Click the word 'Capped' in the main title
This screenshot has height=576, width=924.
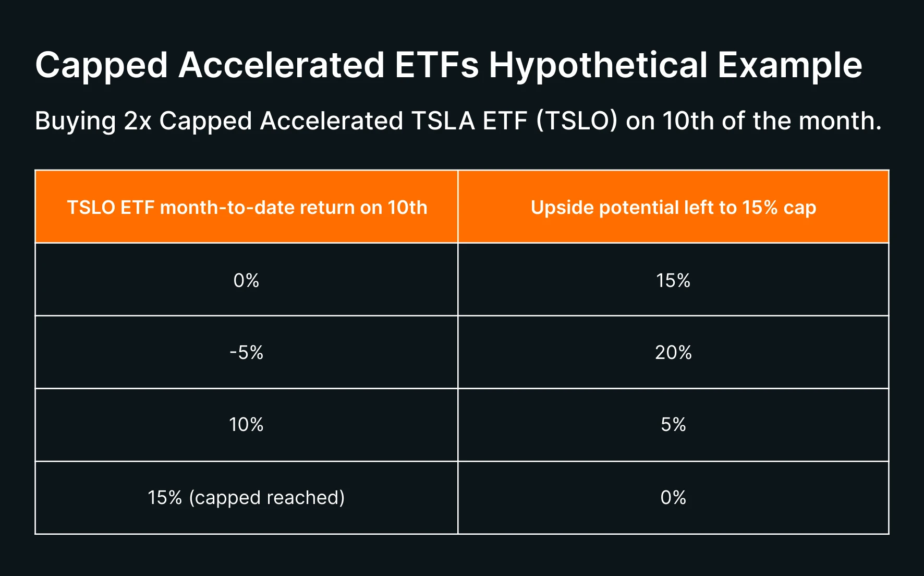pyautogui.click(x=102, y=65)
